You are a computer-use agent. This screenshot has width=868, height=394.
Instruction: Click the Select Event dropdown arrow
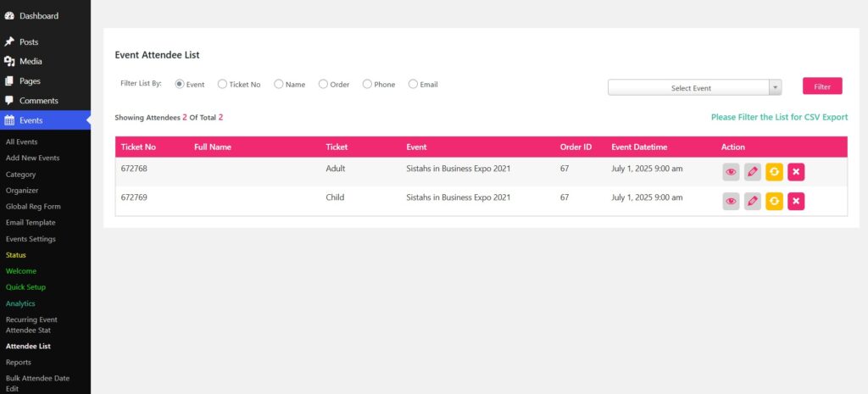coord(775,88)
